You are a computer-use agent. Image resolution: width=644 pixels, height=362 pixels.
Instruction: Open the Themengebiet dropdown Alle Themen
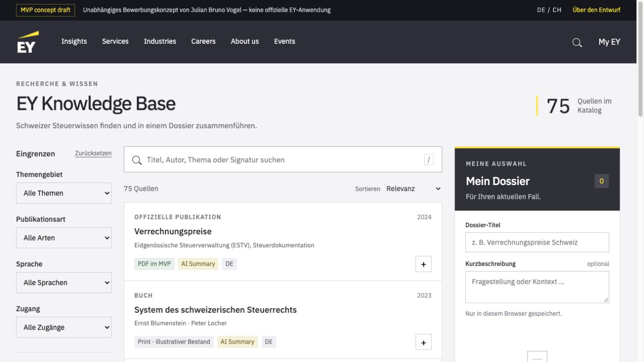[64, 193]
